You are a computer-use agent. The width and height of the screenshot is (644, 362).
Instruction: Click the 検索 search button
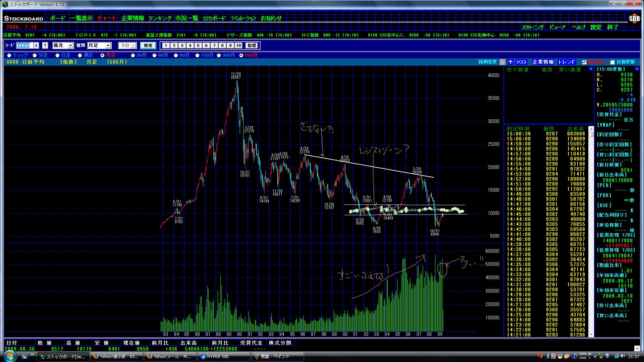click(x=148, y=46)
